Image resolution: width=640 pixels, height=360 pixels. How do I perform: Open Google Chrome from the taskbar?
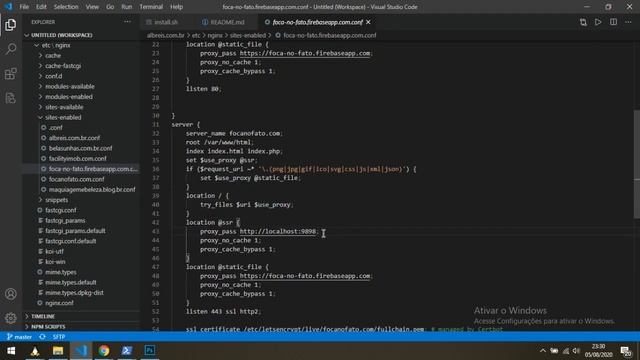tap(104, 351)
